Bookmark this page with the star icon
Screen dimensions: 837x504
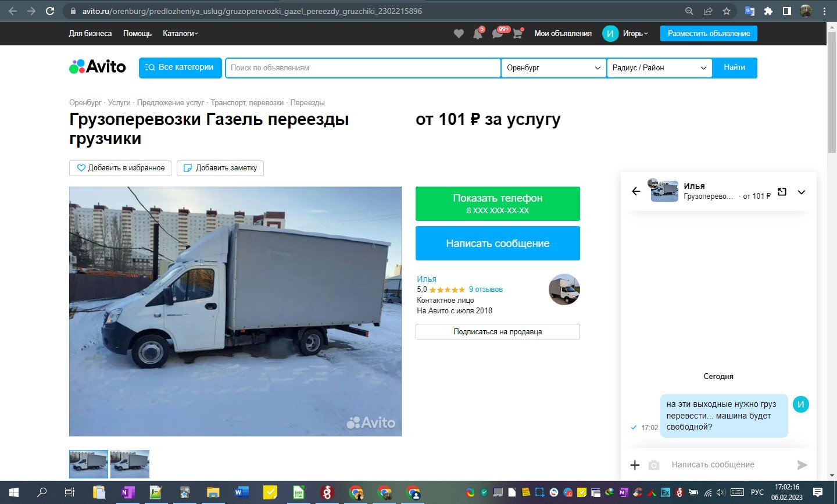727,11
